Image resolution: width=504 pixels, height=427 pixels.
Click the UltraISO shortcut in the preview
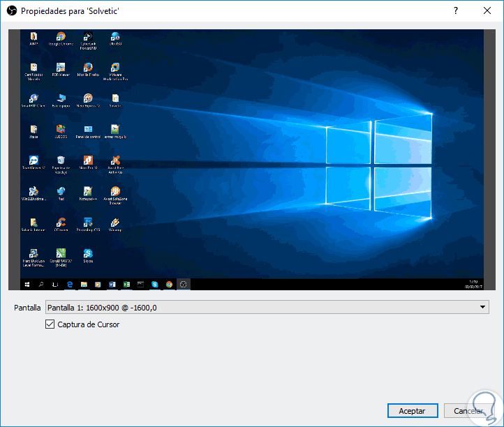pos(115,38)
